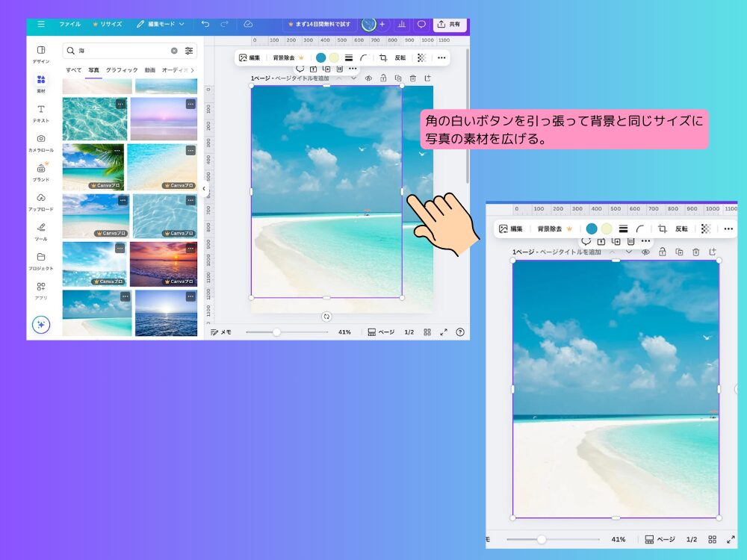Open the ファイル menu
The height and width of the screenshot is (560, 747).
(69, 25)
